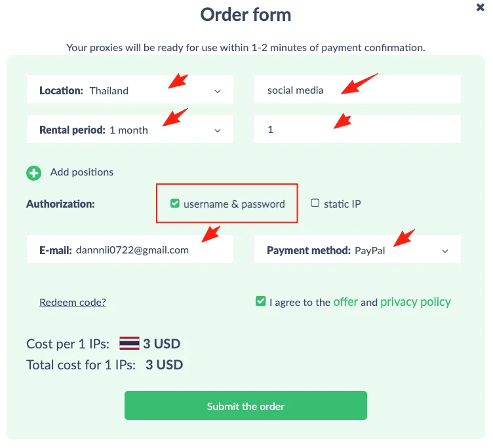493x448 pixels.
Task: Uncheck the agree to offer checkbox
Action: pos(261,301)
